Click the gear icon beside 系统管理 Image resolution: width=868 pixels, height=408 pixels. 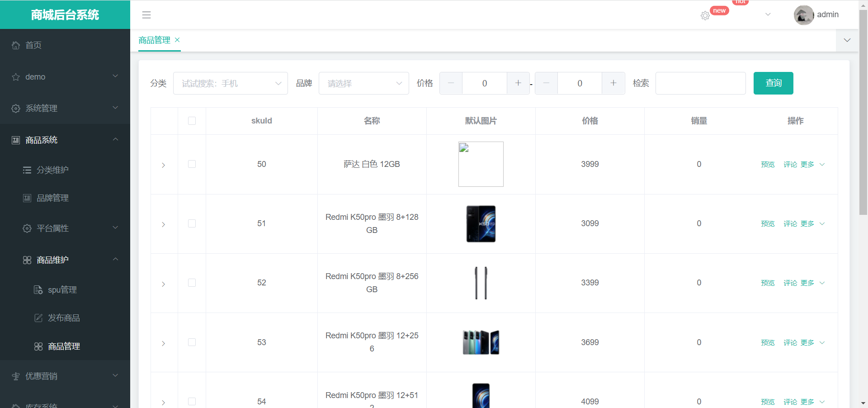pyautogui.click(x=16, y=109)
